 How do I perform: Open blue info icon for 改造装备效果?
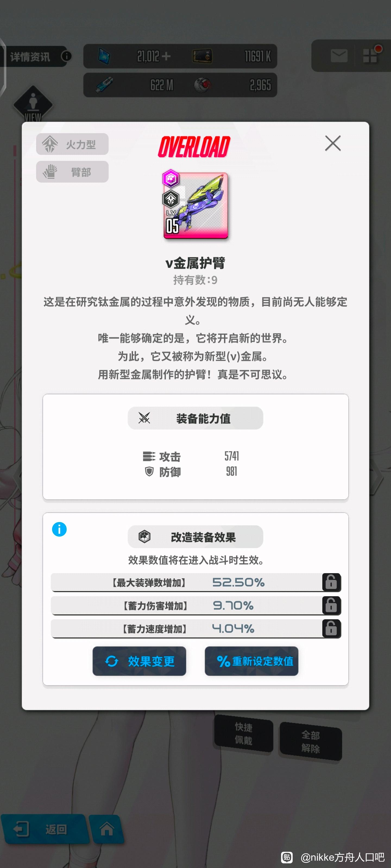tap(59, 529)
